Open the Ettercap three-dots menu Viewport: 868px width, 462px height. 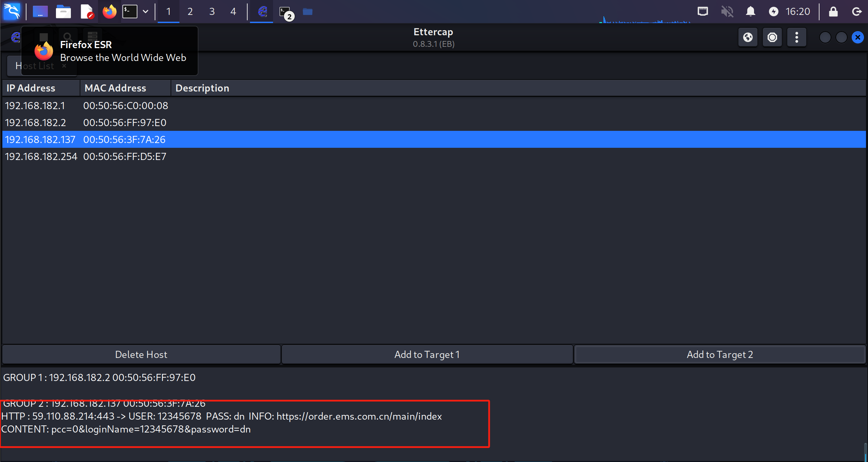tap(796, 37)
